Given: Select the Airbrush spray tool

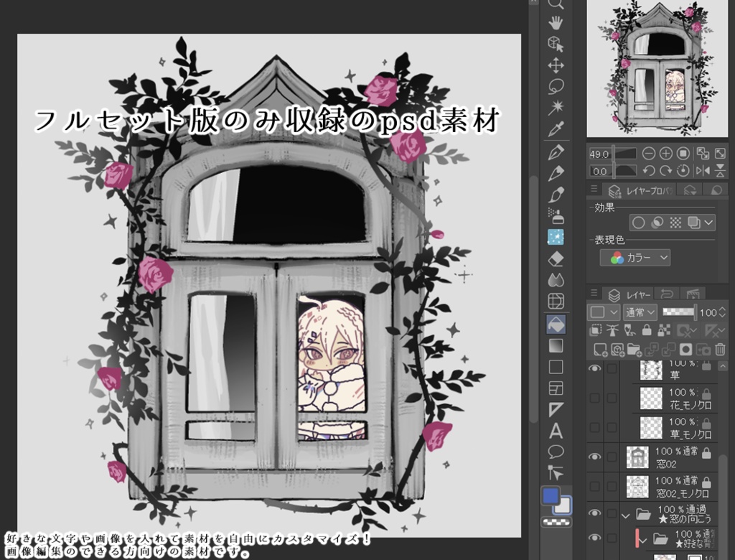Looking at the screenshot, I should pyautogui.click(x=556, y=216).
